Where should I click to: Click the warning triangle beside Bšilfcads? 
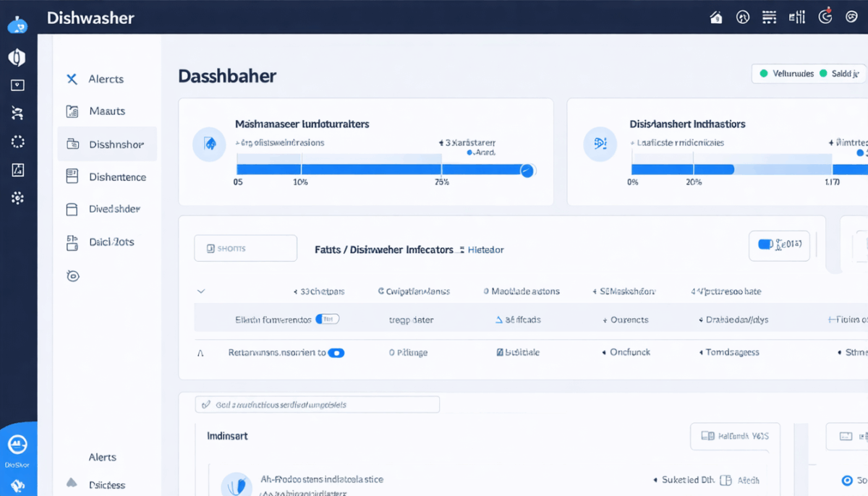(498, 319)
